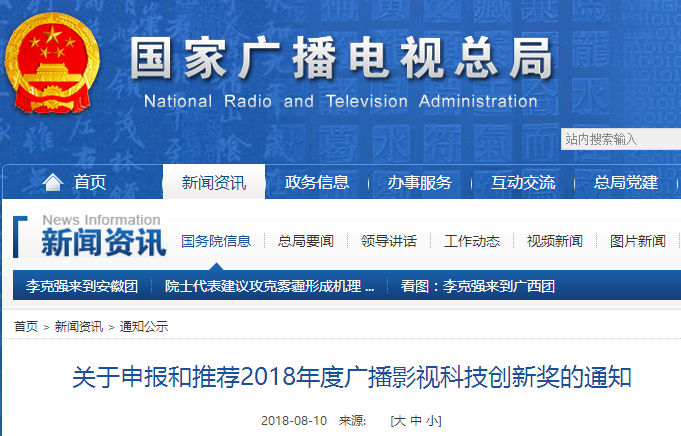Click the 来源: label
This screenshot has width=681, height=436.
(x=353, y=420)
